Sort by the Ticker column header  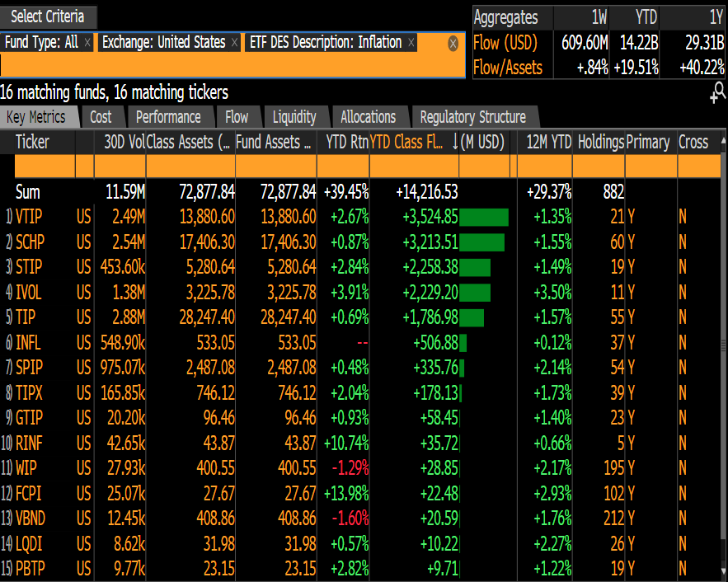coord(32,142)
